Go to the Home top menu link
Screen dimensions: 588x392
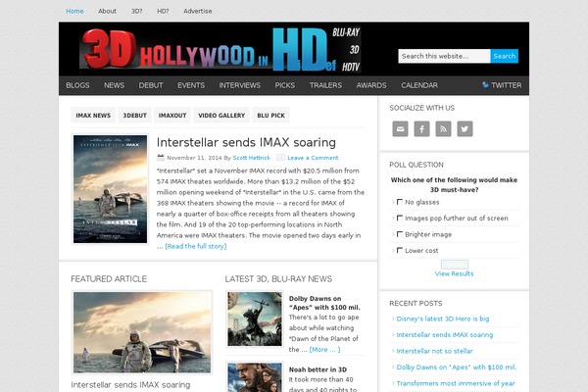tap(74, 11)
